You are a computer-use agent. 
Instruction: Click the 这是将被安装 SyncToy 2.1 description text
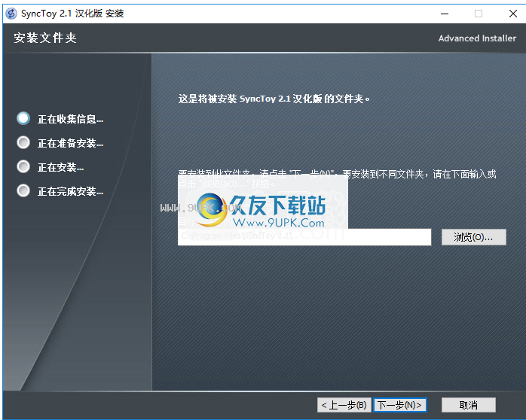[274, 99]
